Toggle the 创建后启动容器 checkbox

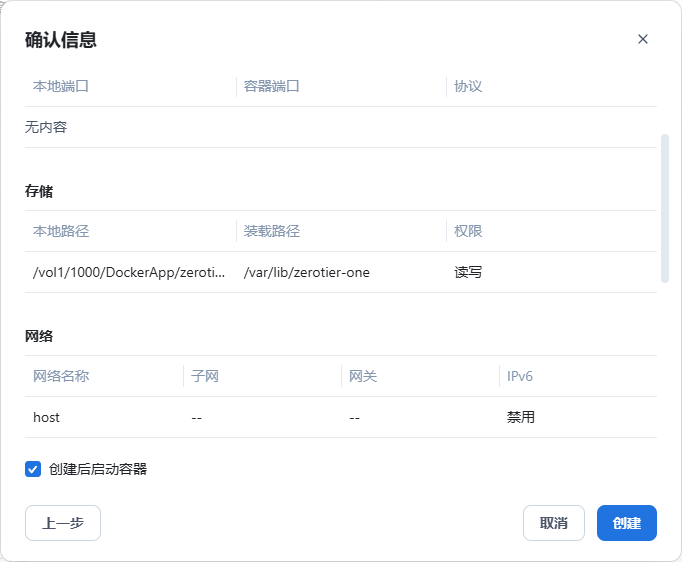click(x=33, y=469)
